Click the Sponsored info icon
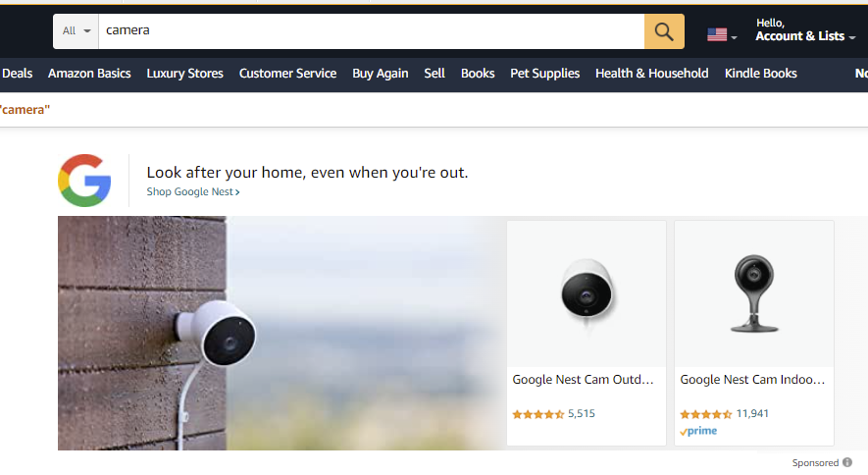Image resolution: width=868 pixels, height=475 pixels. (847, 462)
